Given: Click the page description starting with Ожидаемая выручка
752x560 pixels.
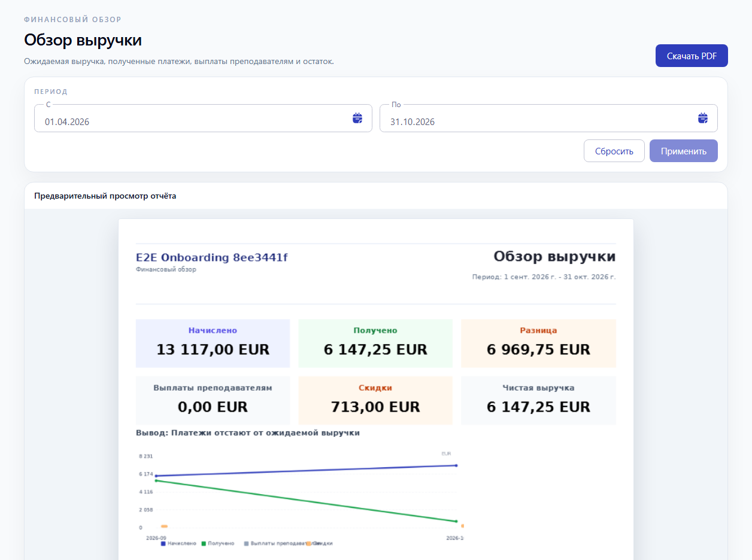Looking at the screenshot, I should [179, 61].
